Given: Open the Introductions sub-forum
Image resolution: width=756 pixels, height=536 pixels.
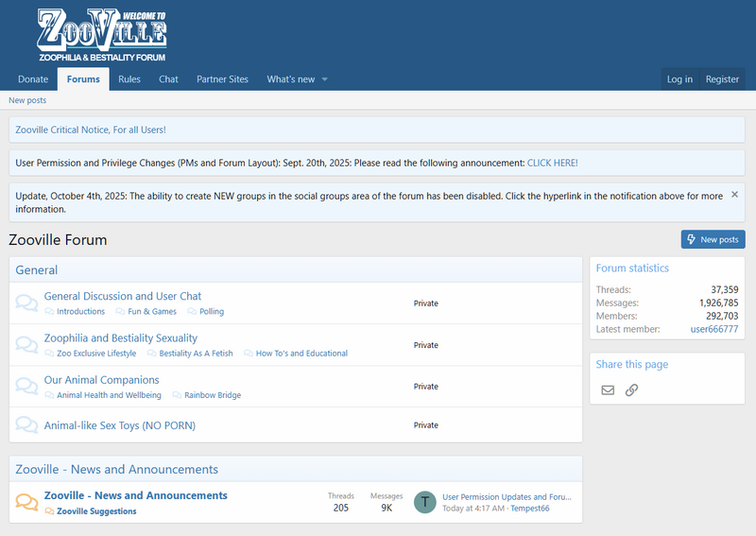Looking at the screenshot, I should [x=80, y=312].
